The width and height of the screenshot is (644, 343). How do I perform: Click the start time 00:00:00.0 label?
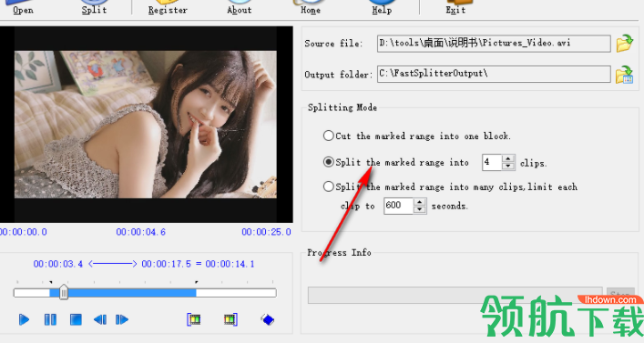click(24, 232)
